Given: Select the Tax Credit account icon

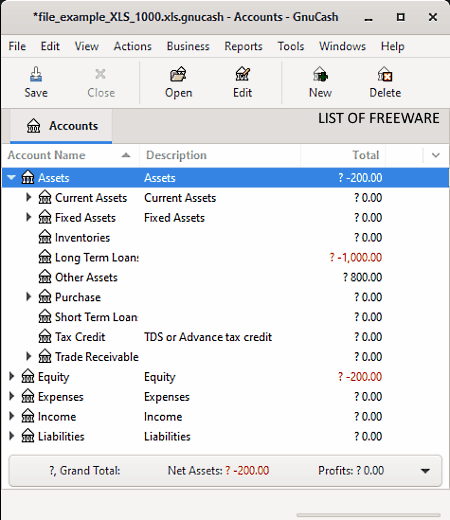Looking at the screenshot, I should click(x=45, y=337).
